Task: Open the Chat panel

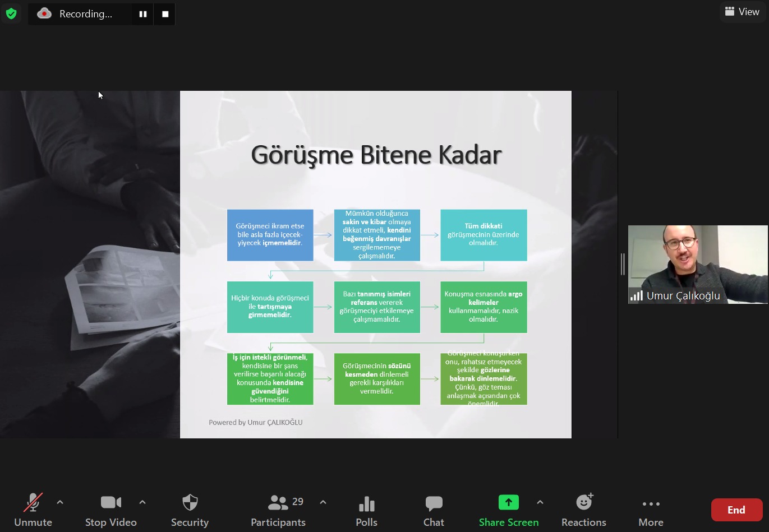Action: (434, 510)
